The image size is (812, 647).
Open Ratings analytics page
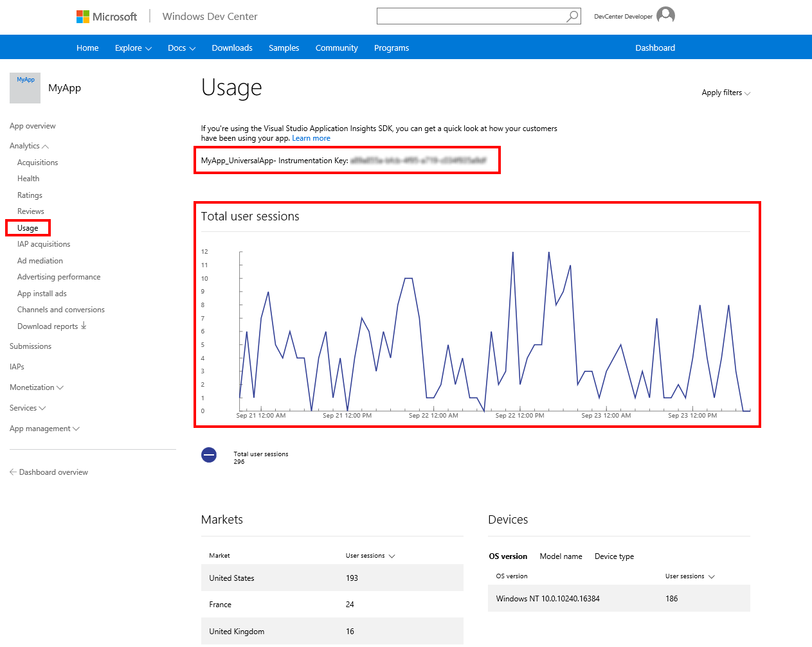[30, 195]
